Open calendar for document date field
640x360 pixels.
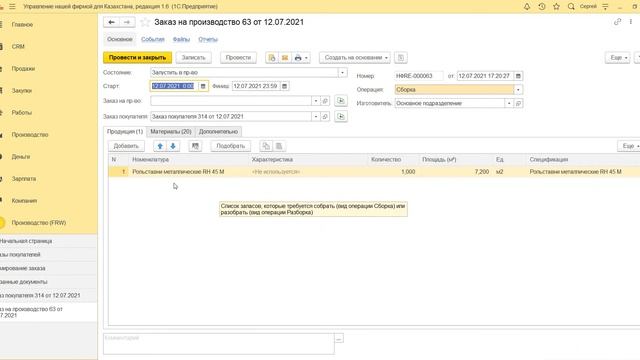pos(518,76)
